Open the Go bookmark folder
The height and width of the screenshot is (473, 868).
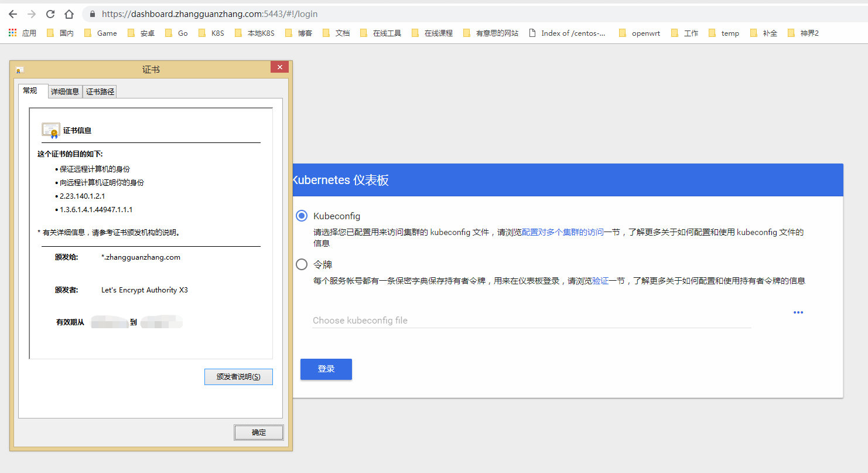pyautogui.click(x=176, y=33)
